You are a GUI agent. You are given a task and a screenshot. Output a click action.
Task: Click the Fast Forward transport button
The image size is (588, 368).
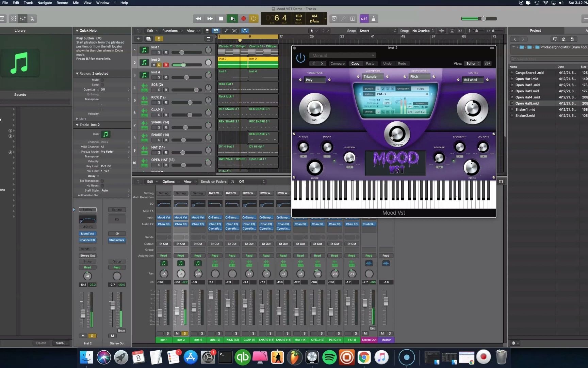[x=210, y=19]
